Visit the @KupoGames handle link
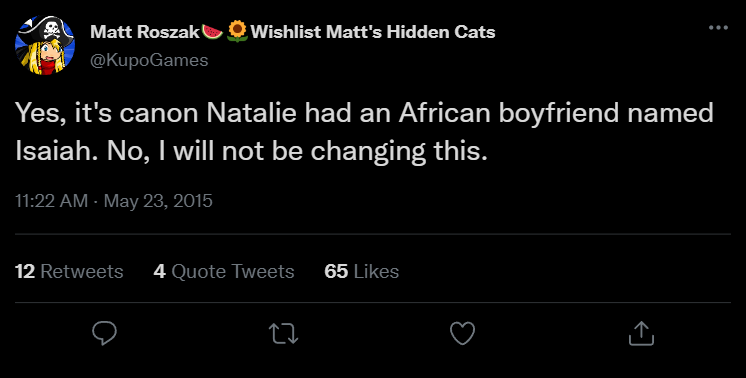The image size is (746, 378). click(149, 60)
